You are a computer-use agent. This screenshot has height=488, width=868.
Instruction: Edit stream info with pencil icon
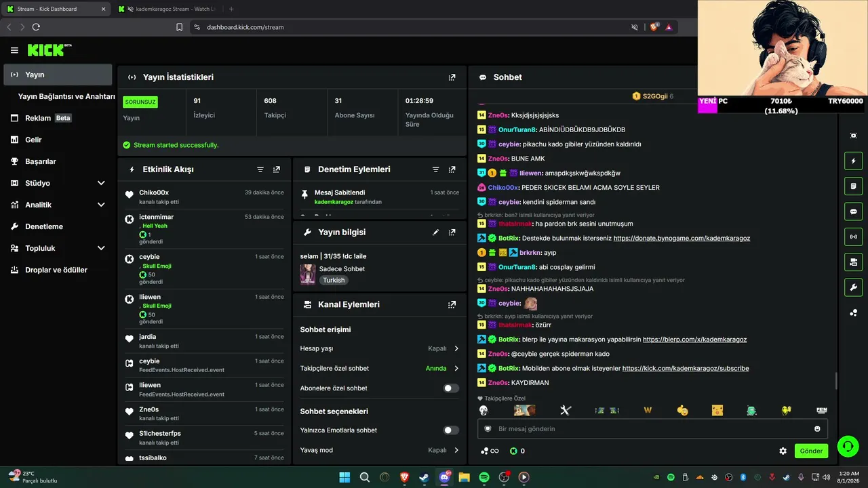pyautogui.click(x=436, y=232)
